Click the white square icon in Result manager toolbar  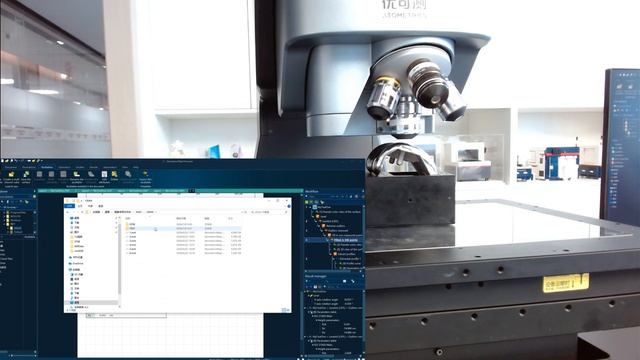(344, 281)
